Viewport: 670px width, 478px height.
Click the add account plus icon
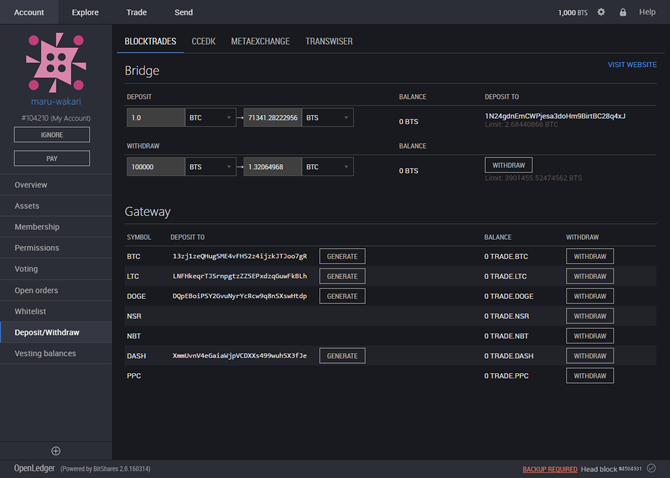click(x=56, y=451)
